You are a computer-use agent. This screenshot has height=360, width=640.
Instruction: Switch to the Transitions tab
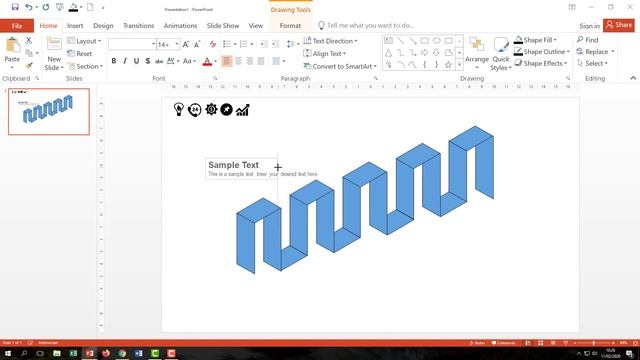click(139, 26)
